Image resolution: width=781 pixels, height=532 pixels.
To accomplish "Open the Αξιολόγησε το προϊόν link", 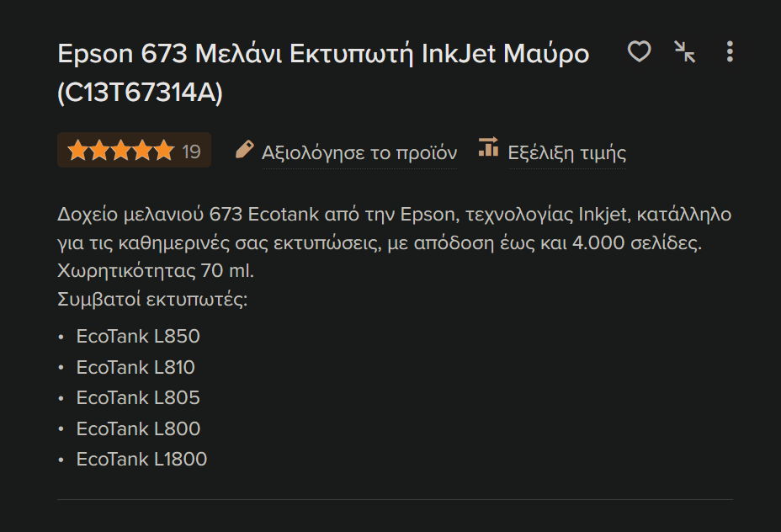I will tap(359, 153).
